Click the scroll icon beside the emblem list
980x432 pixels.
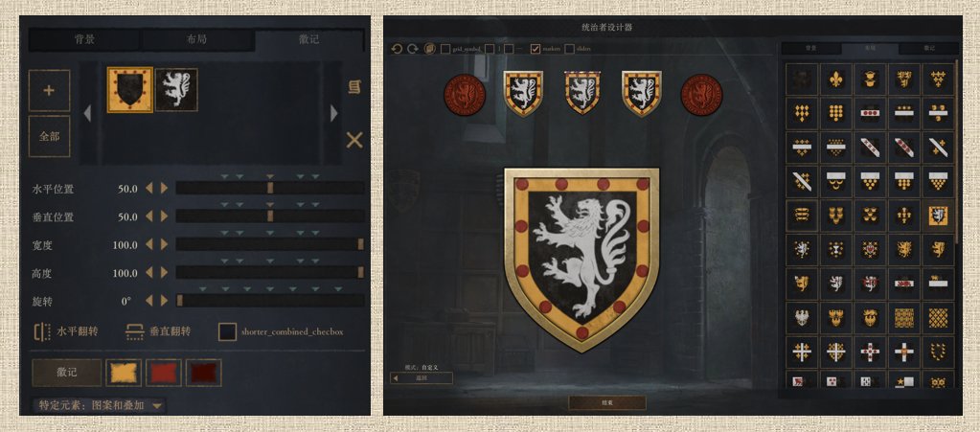point(354,87)
